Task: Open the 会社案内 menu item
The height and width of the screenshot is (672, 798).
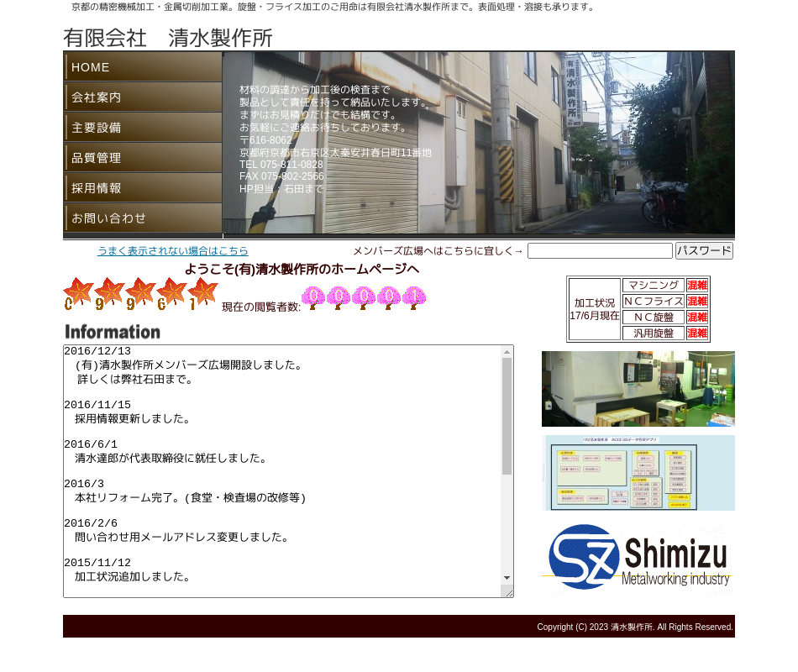Action: pos(142,97)
